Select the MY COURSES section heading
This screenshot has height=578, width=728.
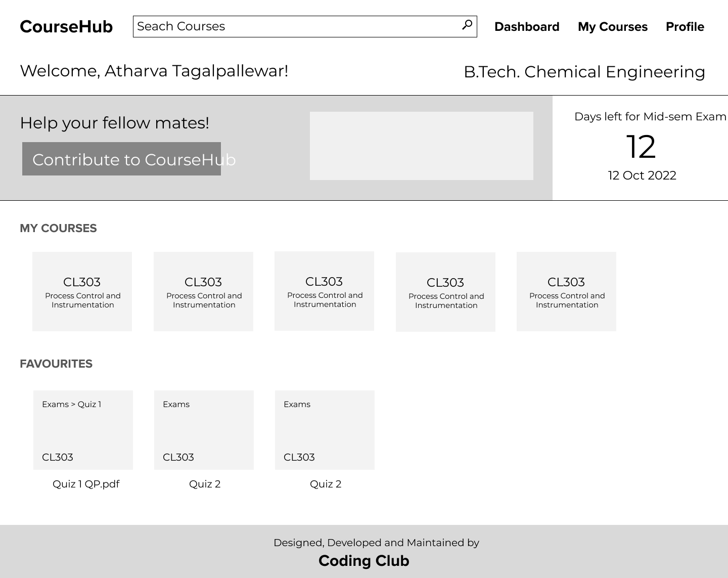pos(58,228)
